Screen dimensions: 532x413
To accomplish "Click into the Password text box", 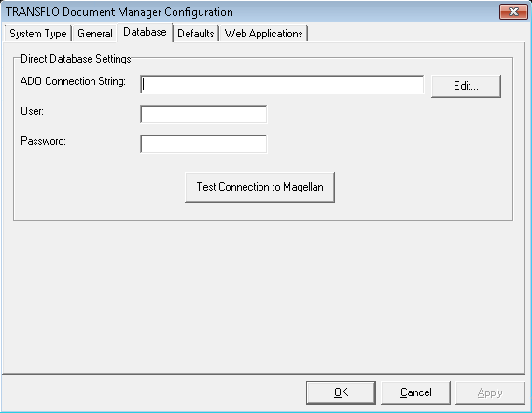I will point(203,144).
